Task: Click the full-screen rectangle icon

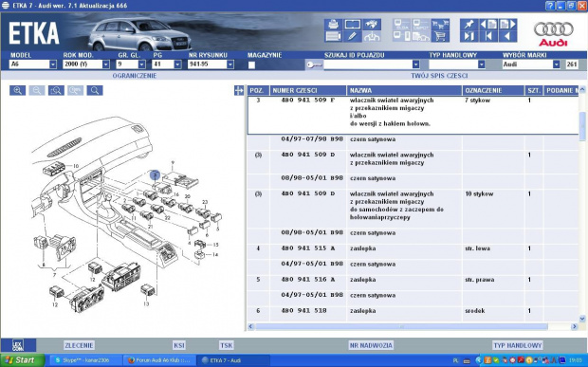Action: pyautogui.click(x=352, y=25)
